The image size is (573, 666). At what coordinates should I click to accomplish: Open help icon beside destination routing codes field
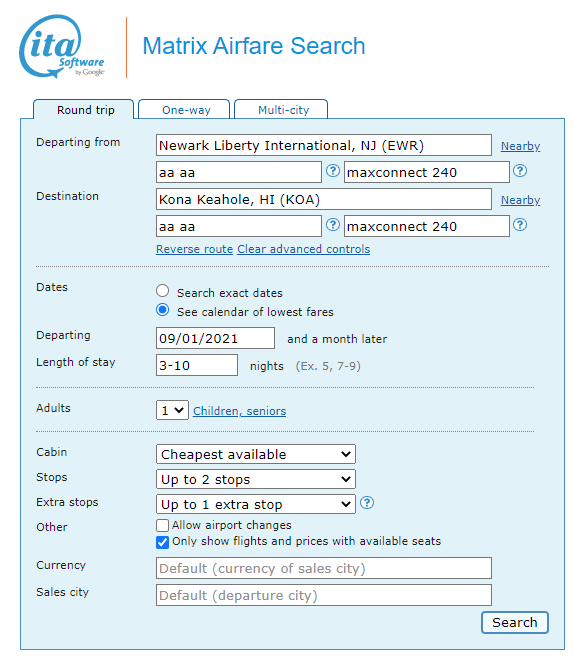(333, 225)
